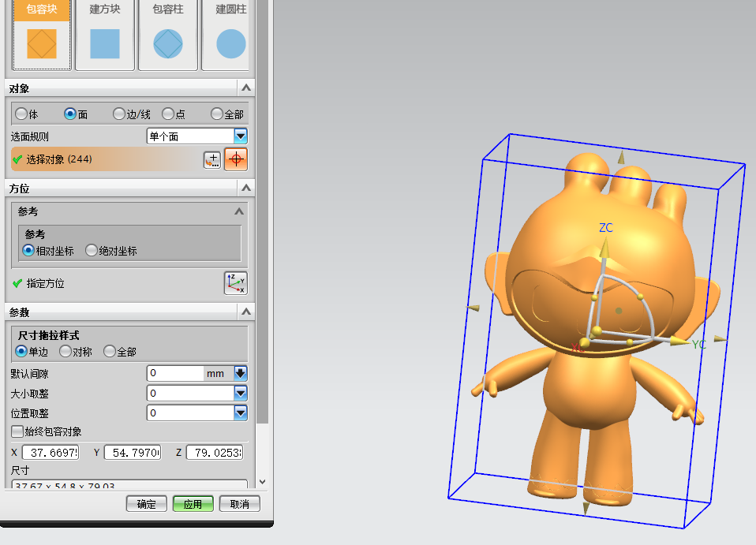
Task: Click the top drag arrow of bounding box
Action: (x=622, y=157)
